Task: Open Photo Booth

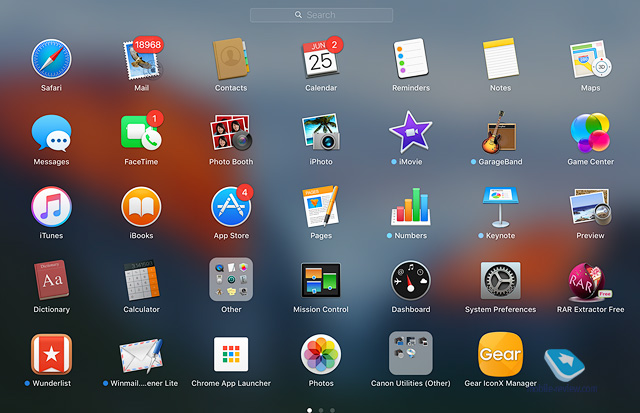Action: point(231,133)
